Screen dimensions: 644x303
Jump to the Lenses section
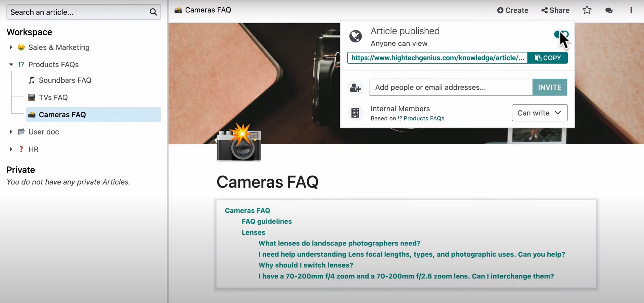click(x=254, y=232)
